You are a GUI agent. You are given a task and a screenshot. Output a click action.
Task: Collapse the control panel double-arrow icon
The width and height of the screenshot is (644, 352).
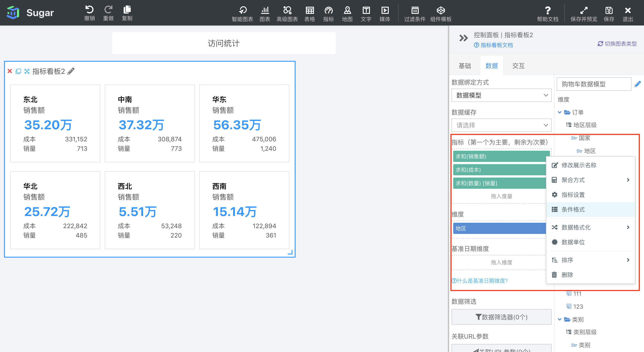[x=463, y=38]
